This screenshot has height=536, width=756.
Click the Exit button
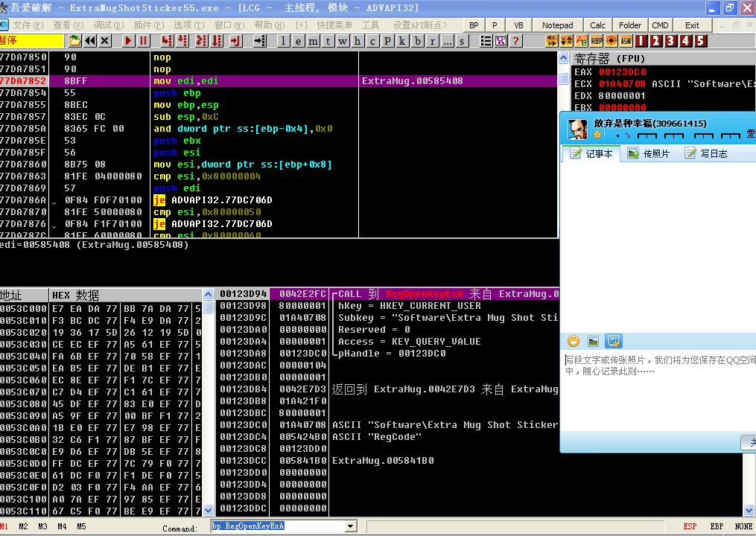tap(692, 25)
